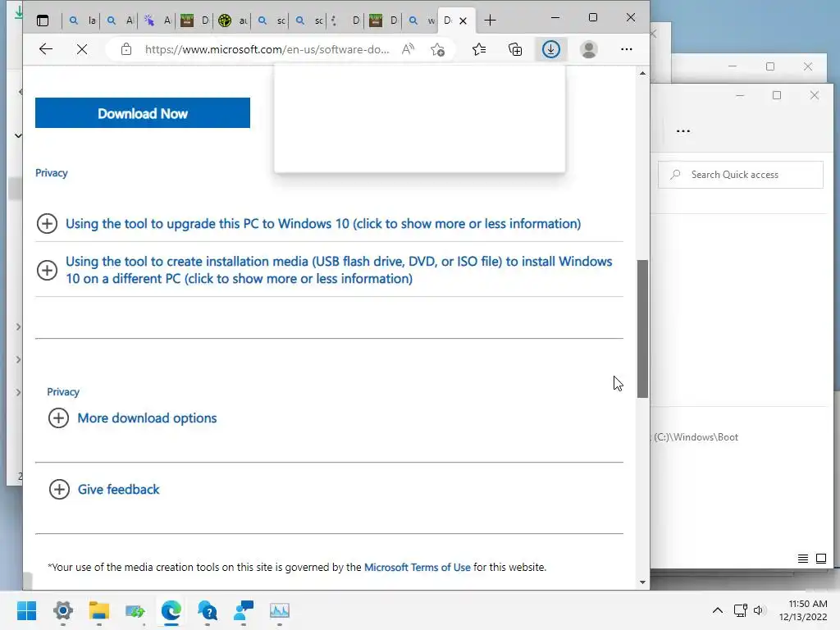
Task: Switch to the tab with purple cursor icon
Action: click(x=157, y=21)
